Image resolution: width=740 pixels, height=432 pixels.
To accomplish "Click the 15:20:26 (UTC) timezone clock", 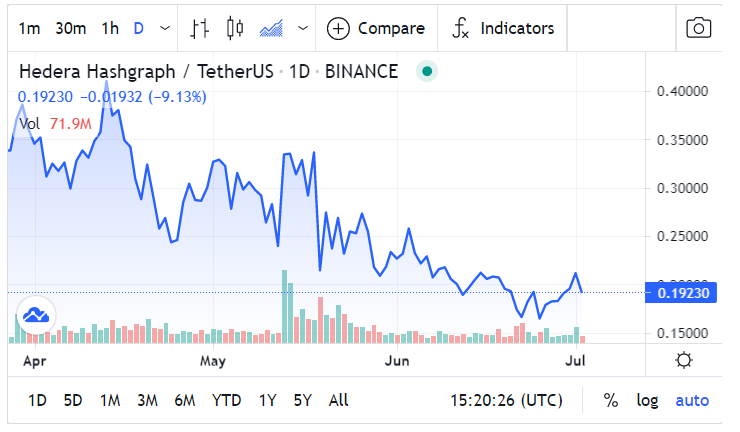I will pos(506,400).
